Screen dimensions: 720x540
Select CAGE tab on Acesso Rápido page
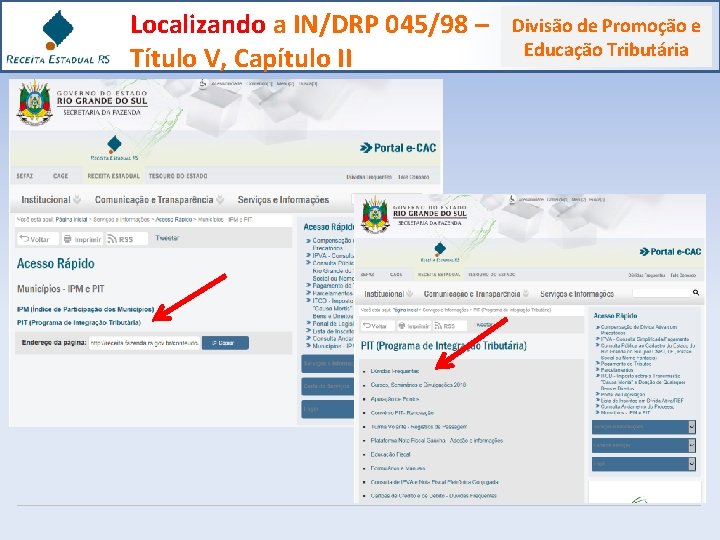coord(61,176)
